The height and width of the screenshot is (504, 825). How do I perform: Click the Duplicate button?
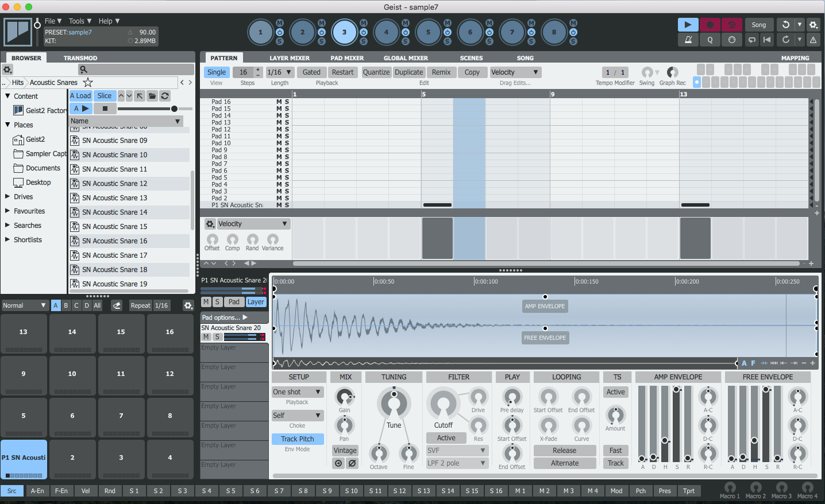pos(409,72)
